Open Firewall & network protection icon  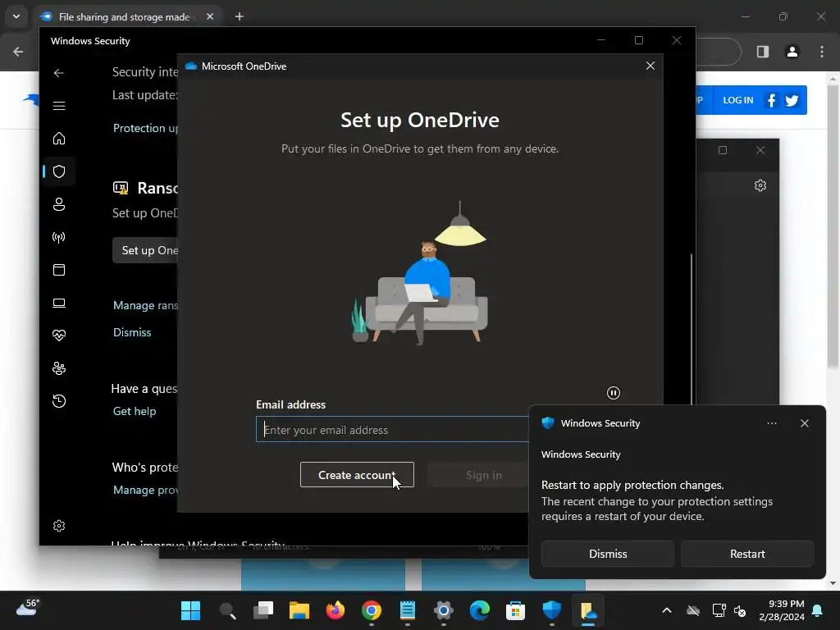[59, 237]
